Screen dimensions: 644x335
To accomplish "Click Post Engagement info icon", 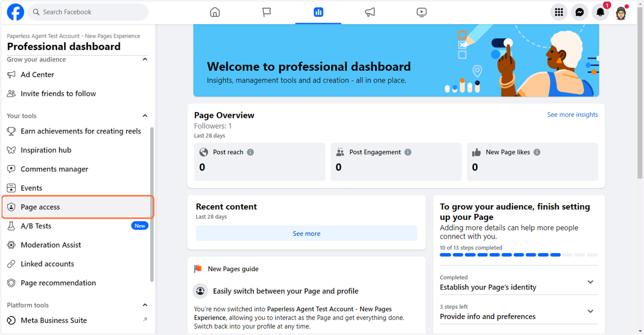I will pyautogui.click(x=408, y=152).
